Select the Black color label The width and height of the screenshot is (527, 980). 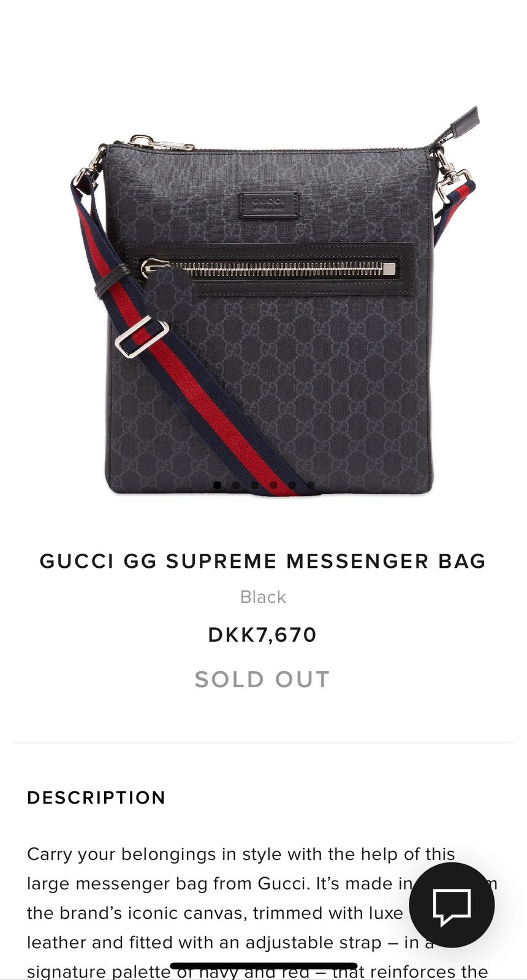coord(263,597)
